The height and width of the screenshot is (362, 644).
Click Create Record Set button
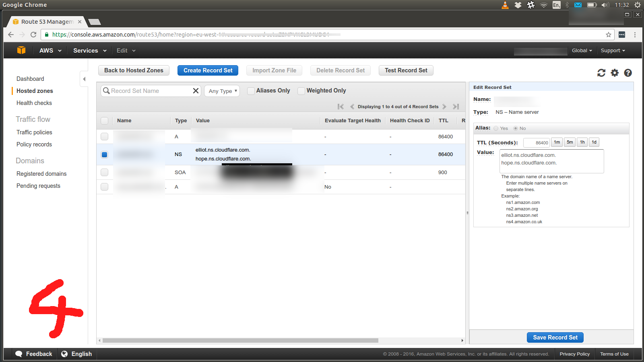point(208,70)
